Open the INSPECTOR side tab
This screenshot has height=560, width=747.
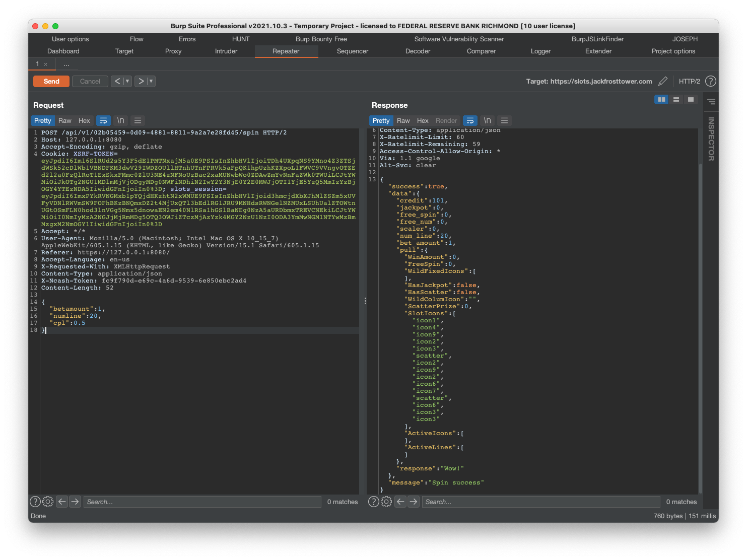coord(711,139)
